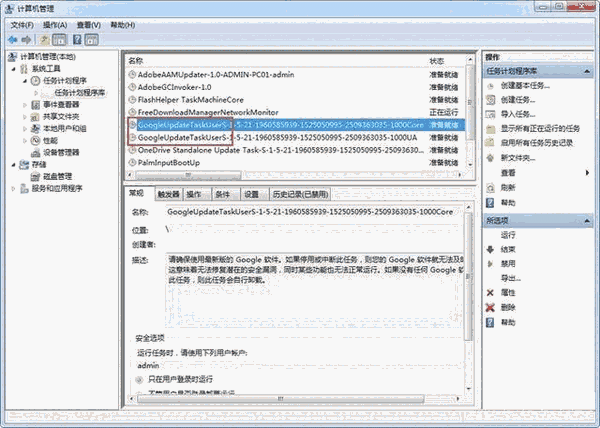Open the 查看(V) menu
The height and width of the screenshot is (428, 600).
coord(89,25)
